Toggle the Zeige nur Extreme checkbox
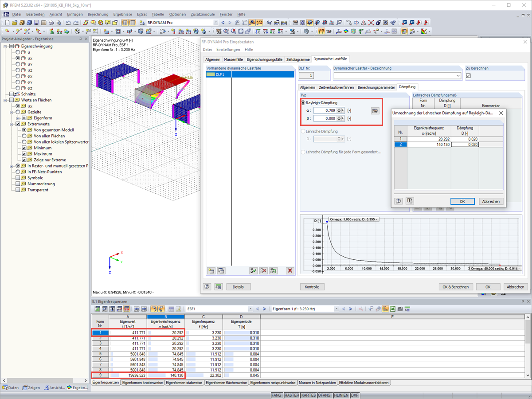Screen dimensions: 532x399 pos(24,160)
